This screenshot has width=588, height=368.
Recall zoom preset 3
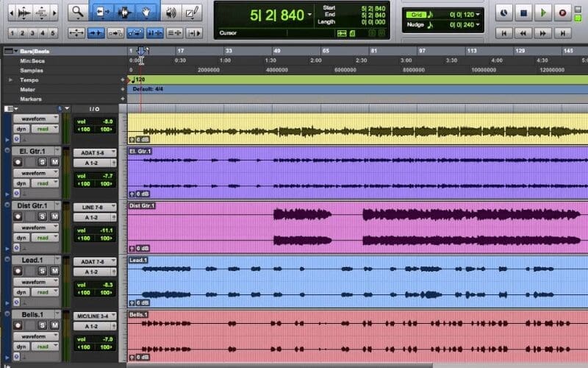pyautogui.click(x=32, y=33)
